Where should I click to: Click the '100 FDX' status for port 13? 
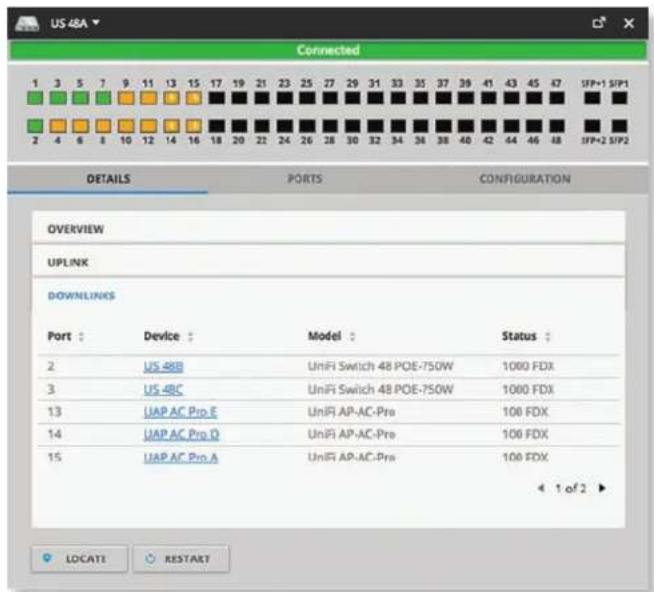click(x=525, y=412)
